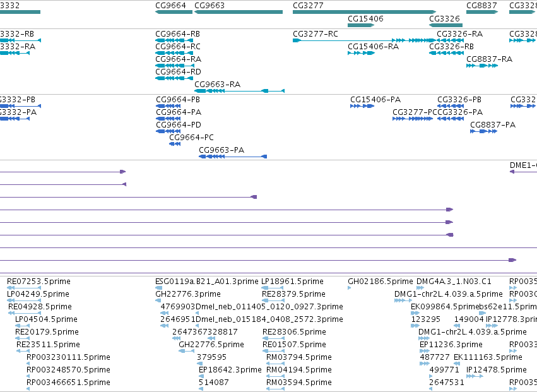
Task: Select feature label 379595
Action: click(x=211, y=357)
